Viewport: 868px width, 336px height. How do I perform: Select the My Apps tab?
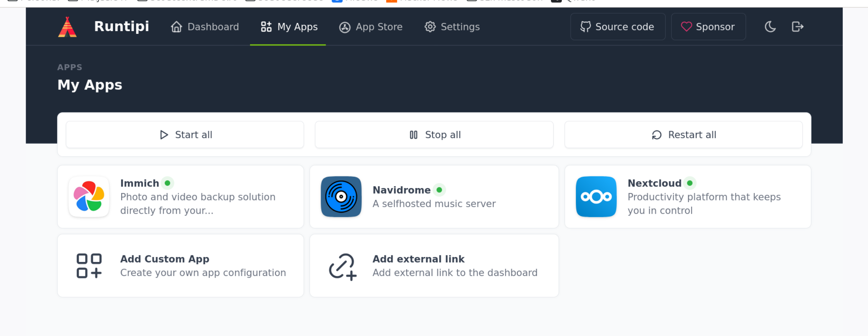pyautogui.click(x=289, y=27)
